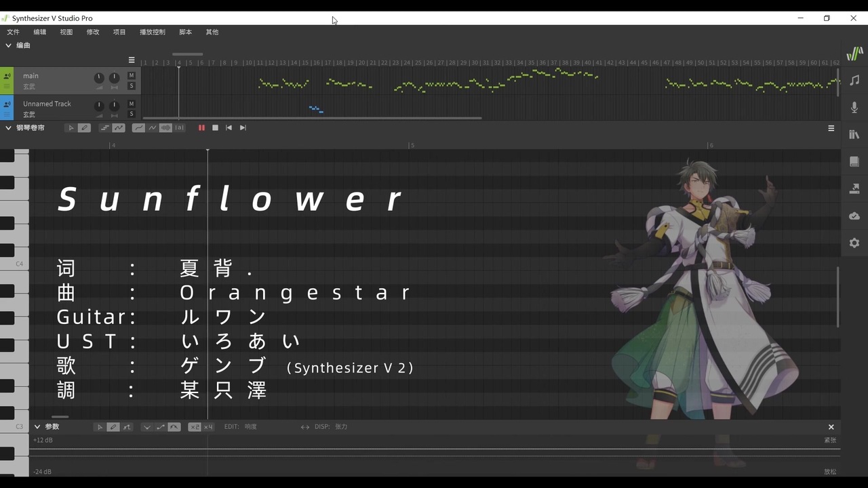Click the main track volume knob
The height and width of the screenshot is (488, 868).
[99, 78]
